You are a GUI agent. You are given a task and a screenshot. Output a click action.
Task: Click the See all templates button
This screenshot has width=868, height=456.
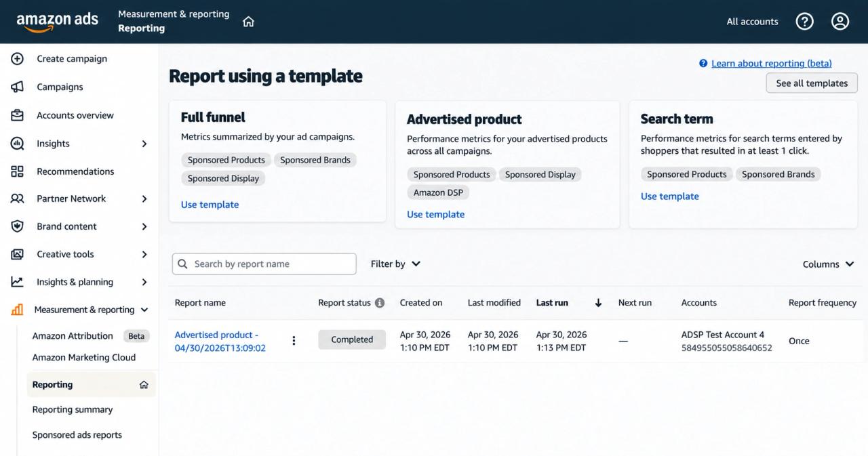click(812, 83)
